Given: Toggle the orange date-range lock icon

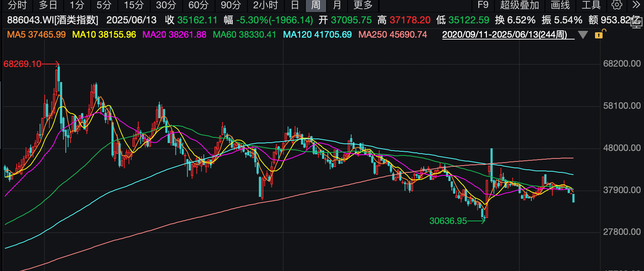Looking at the screenshot, I should [599, 35].
